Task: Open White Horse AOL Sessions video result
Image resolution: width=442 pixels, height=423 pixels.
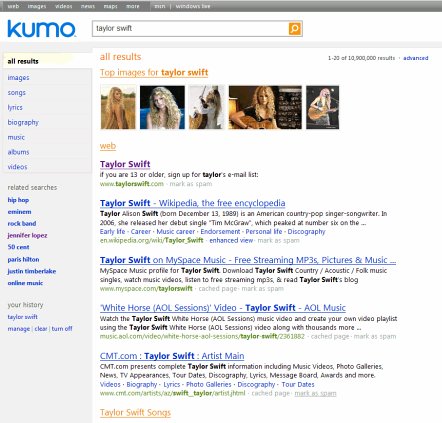Action: (x=223, y=308)
